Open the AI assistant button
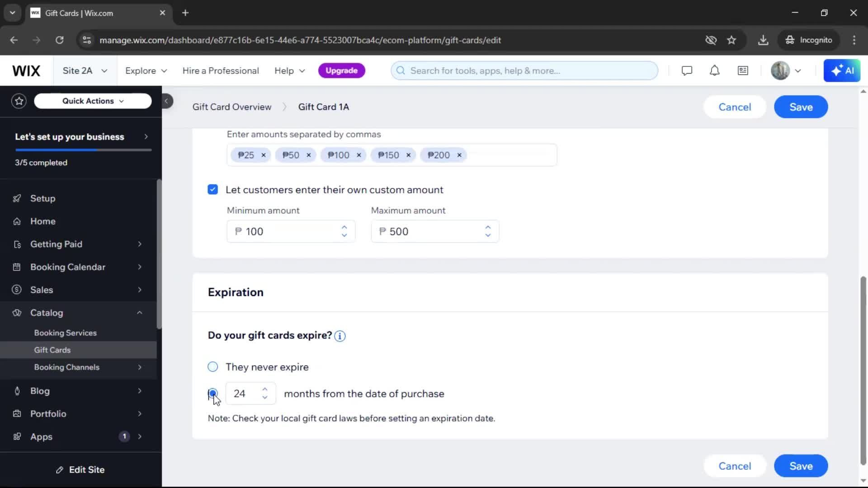The width and height of the screenshot is (868, 488). [x=842, y=70]
